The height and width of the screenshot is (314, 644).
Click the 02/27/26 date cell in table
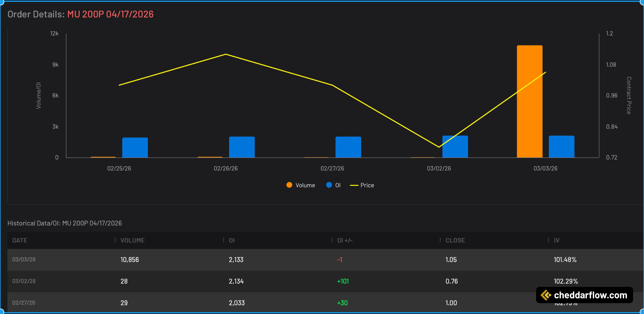click(24, 303)
